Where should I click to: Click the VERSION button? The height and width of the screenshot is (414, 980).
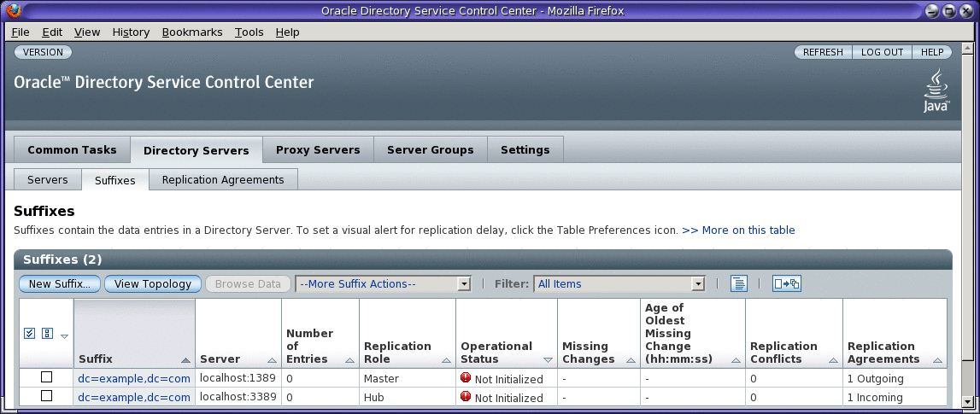(x=43, y=52)
